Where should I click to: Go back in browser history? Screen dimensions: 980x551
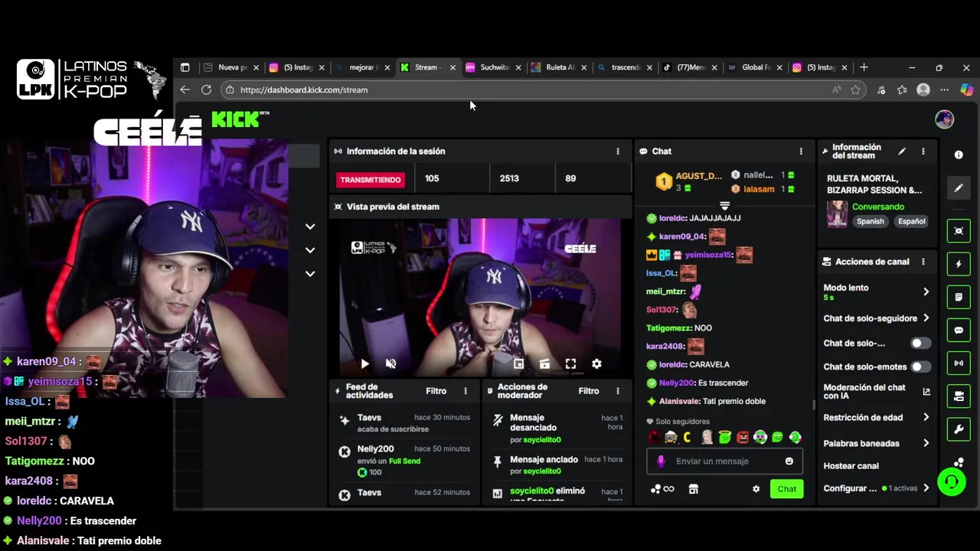[185, 90]
